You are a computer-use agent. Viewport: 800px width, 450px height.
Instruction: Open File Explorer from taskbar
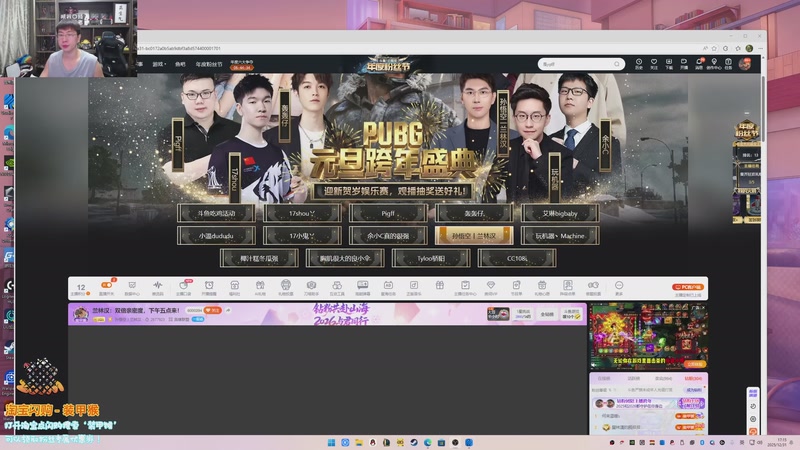tap(359, 442)
